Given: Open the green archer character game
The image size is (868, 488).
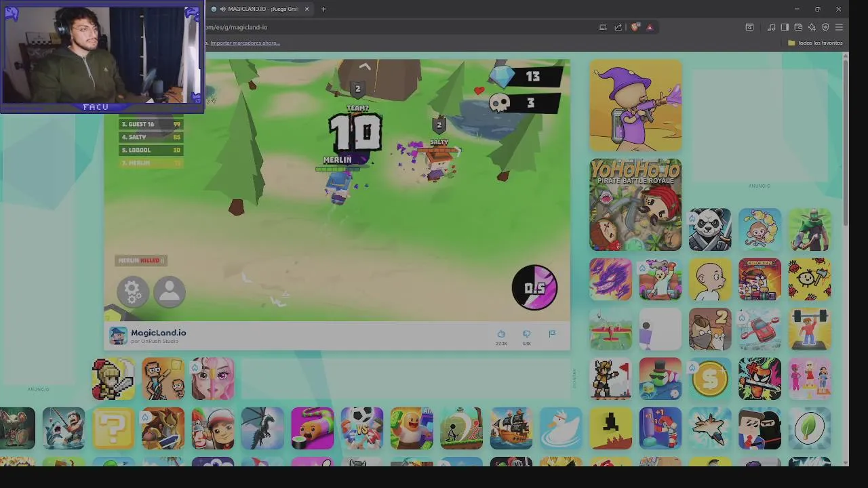Looking at the screenshot, I should pyautogui.click(x=809, y=230).
